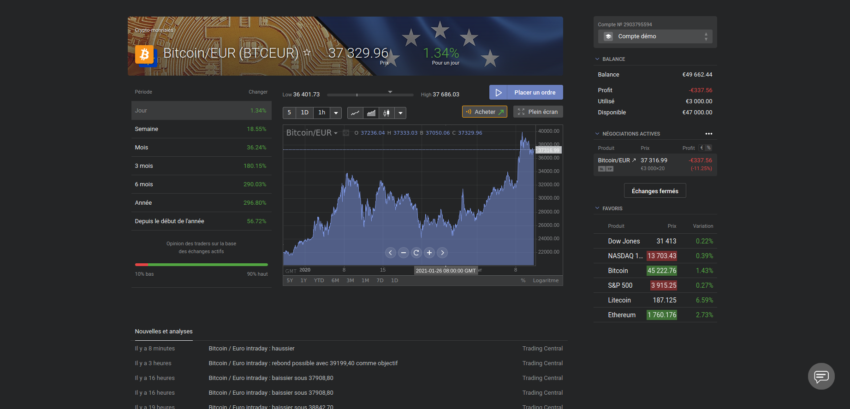The height and width of the screenshot is (409, 850).
Task: Click the small square icon beside chart title
Action: point(346,133)
